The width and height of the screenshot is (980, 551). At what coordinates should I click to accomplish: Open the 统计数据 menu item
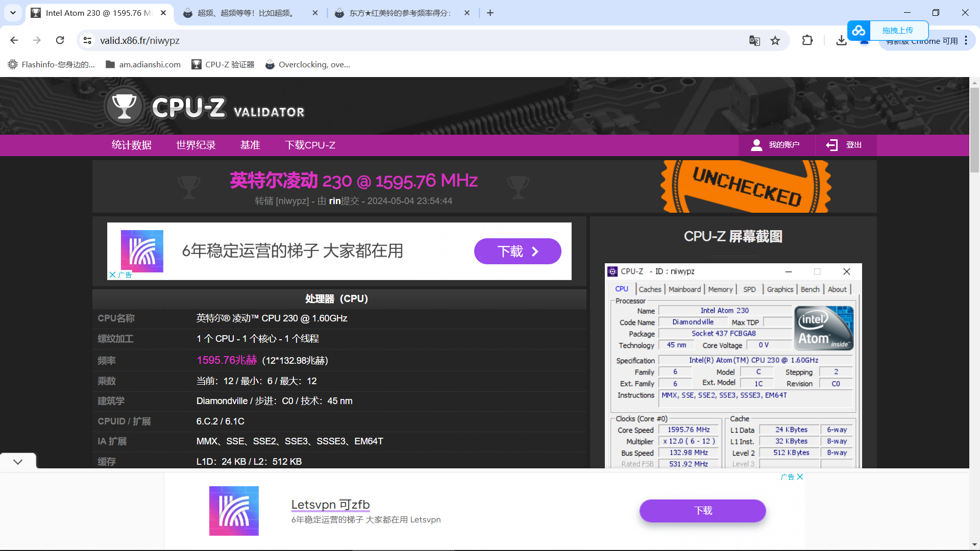[x=132, y=145]
